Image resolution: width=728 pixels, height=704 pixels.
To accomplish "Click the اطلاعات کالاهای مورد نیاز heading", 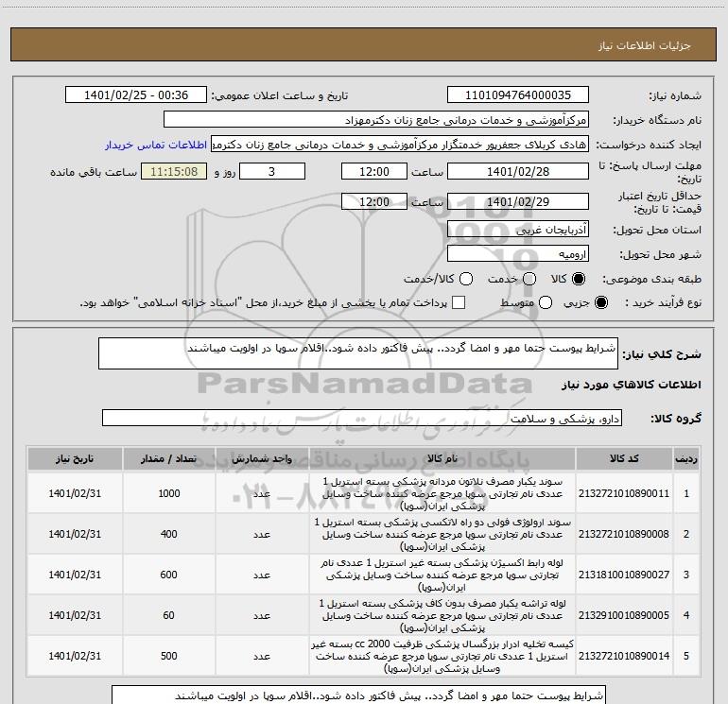I will pyautogui.click(x=631, y=385).
